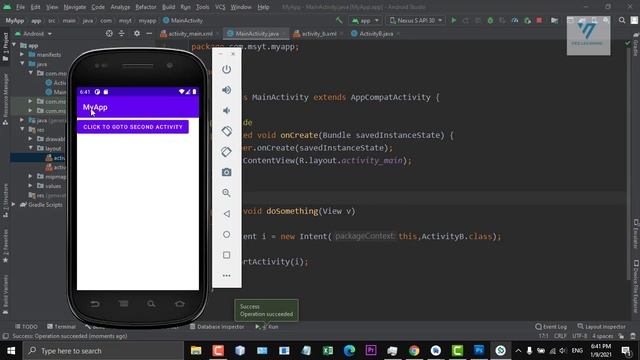Click the emulator back triangle icon

[227, 213]
